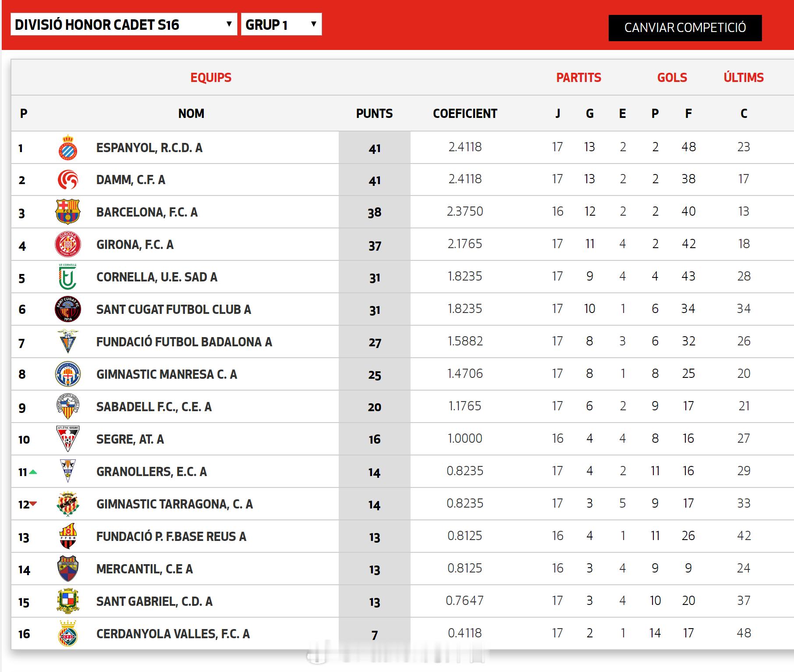Click the Gimnastic Manresa crest
Image resolution: width=794 pixels, height=672 pixels.
(68, 374)
